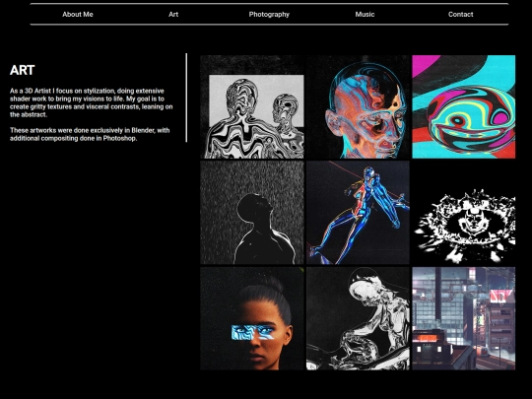View the dark silhouette looking upward artwork

tap(252, 213)
